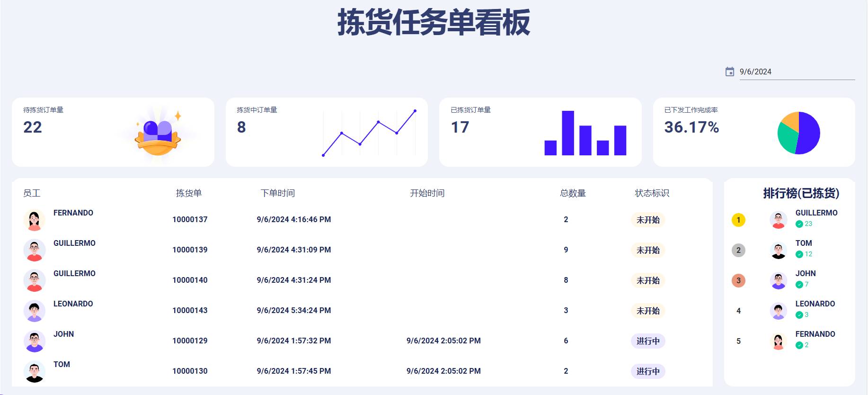This screenshot has height=395, width=868.
Task: Click FERNANDO's avatar in the employee table
Action: (x=34, y=220)
